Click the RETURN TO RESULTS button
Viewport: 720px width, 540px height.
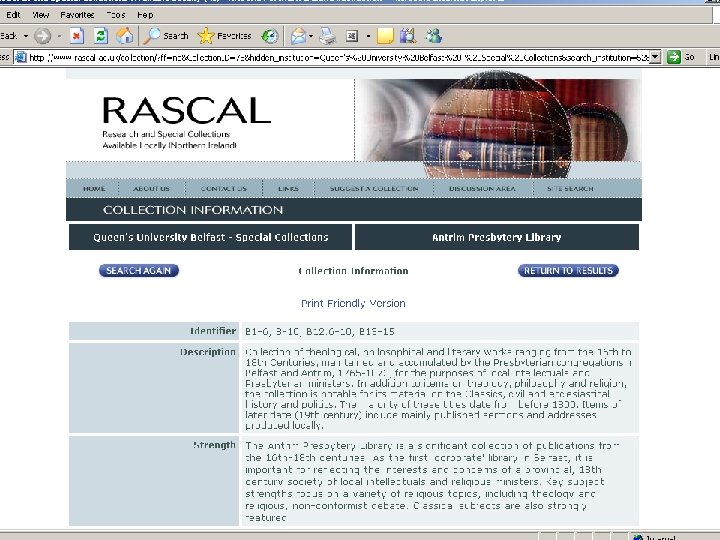point(568,271)
